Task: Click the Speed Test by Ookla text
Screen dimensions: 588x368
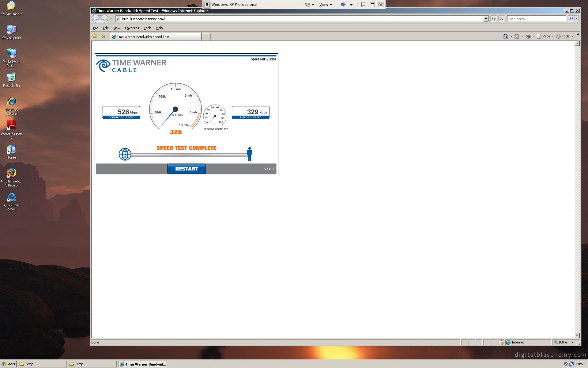Action: coord(263,59)
